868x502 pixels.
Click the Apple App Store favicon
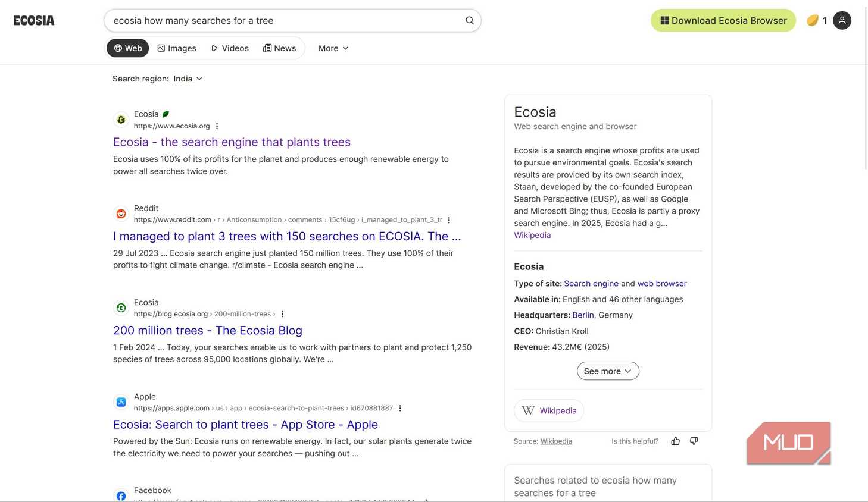121,402
